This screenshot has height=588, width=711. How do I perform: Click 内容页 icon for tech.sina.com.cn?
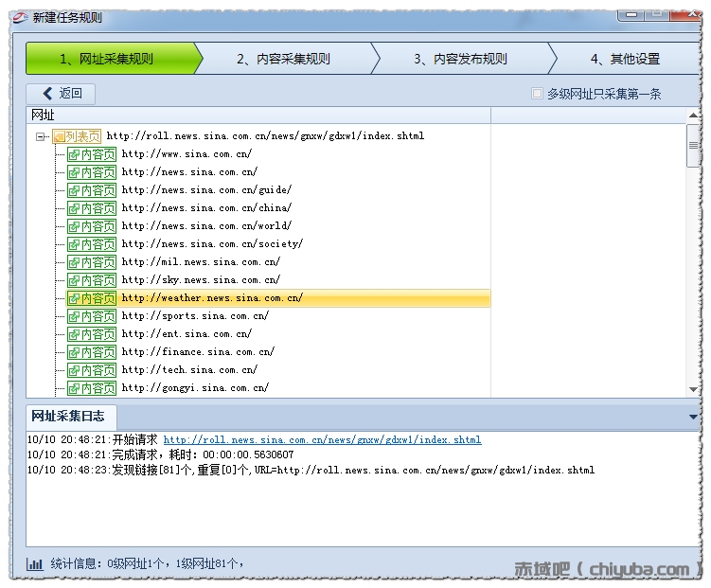92,370
